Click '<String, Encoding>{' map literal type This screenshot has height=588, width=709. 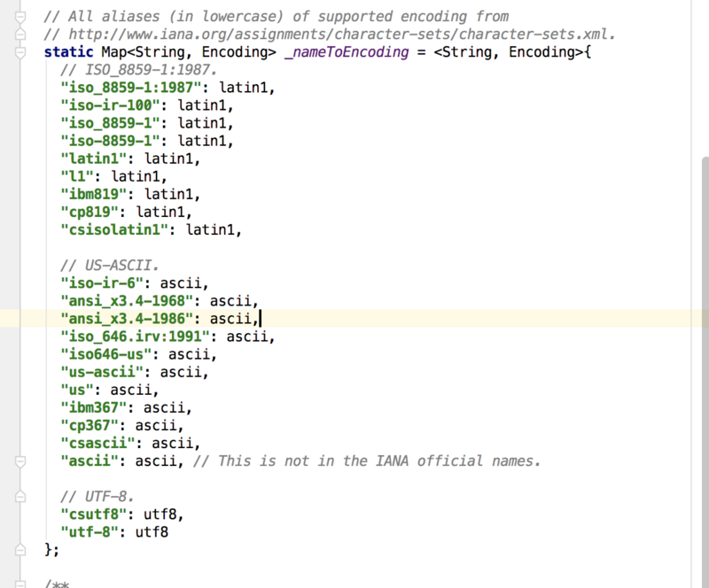click(x=512, y=52)
